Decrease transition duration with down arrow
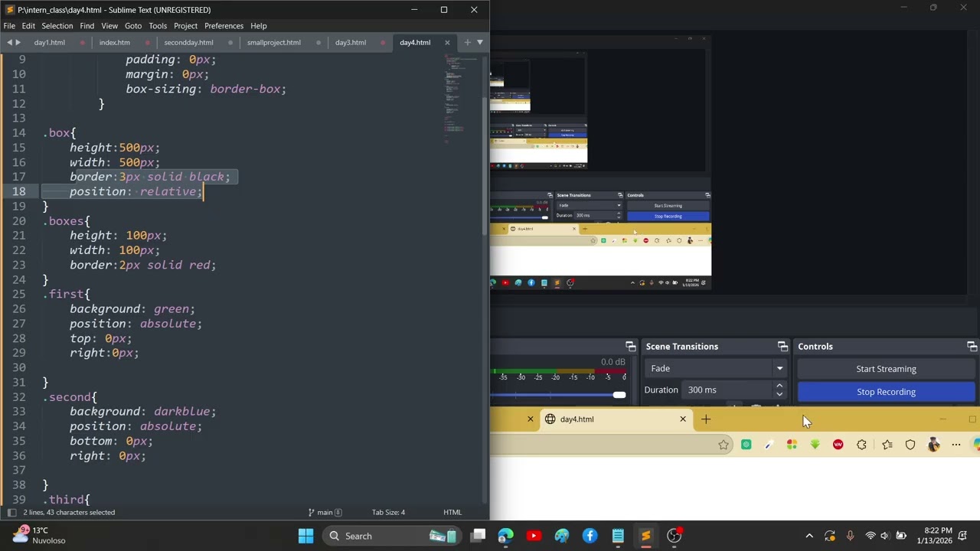Screen dimensions: 980x551 click(x=779, y=394)
